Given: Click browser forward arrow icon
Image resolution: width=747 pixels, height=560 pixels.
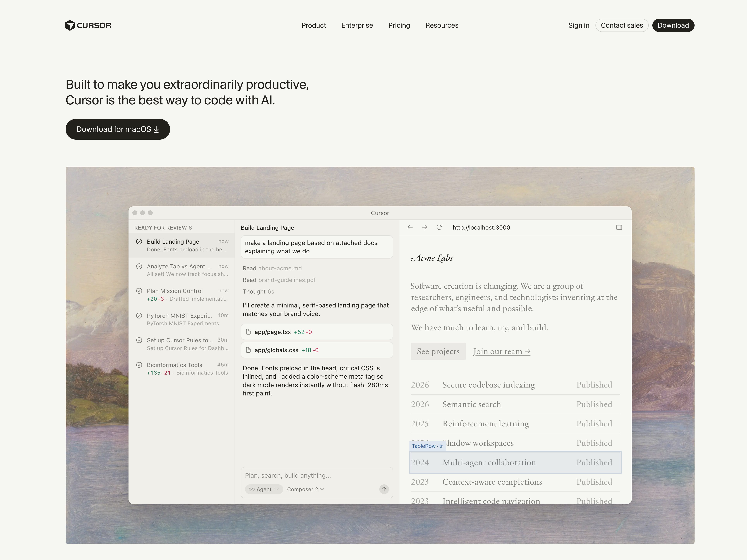Looking at the screenshot, I should tap(424, 227).
